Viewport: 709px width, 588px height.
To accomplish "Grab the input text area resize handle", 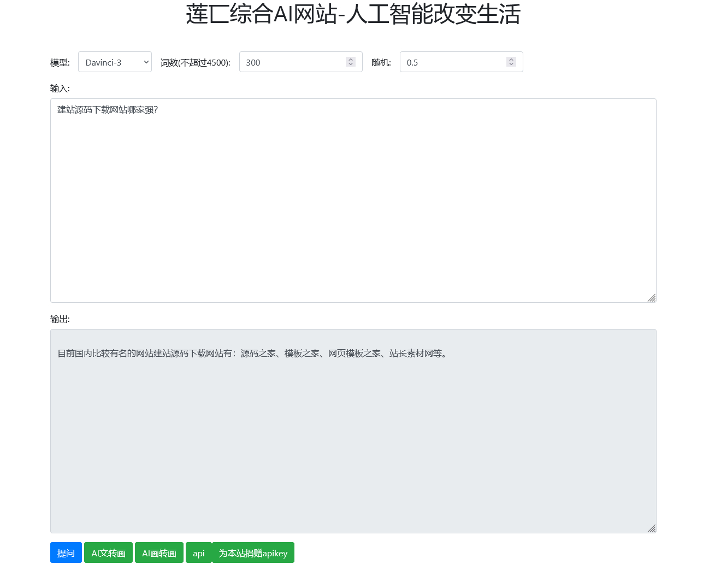I will click(x=651, y=298).
